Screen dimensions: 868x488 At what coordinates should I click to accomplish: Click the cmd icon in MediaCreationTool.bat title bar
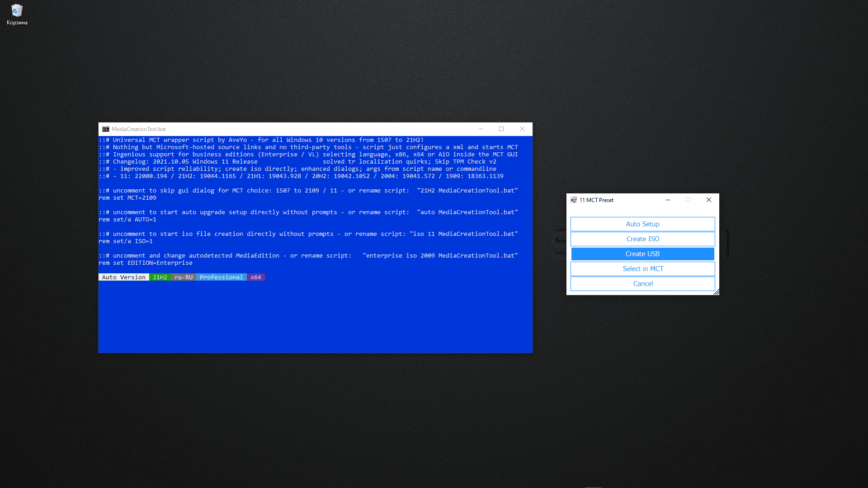106,129
